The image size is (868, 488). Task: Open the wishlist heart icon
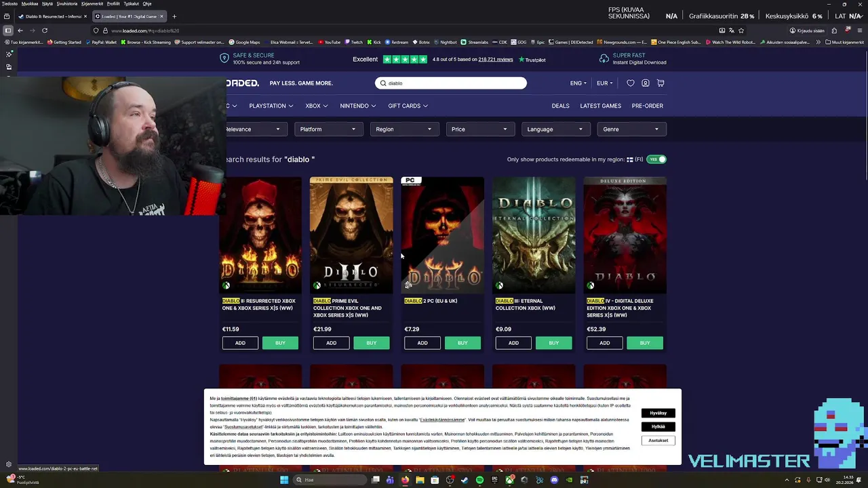[x=631, y=83]
